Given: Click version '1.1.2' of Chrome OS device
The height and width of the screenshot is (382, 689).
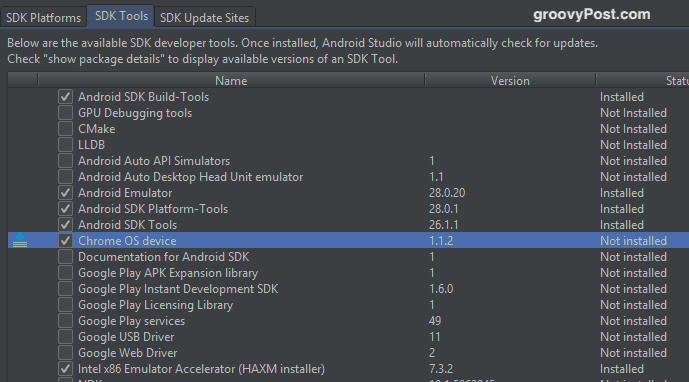Looking at the screenshot, I should point(441,241).
